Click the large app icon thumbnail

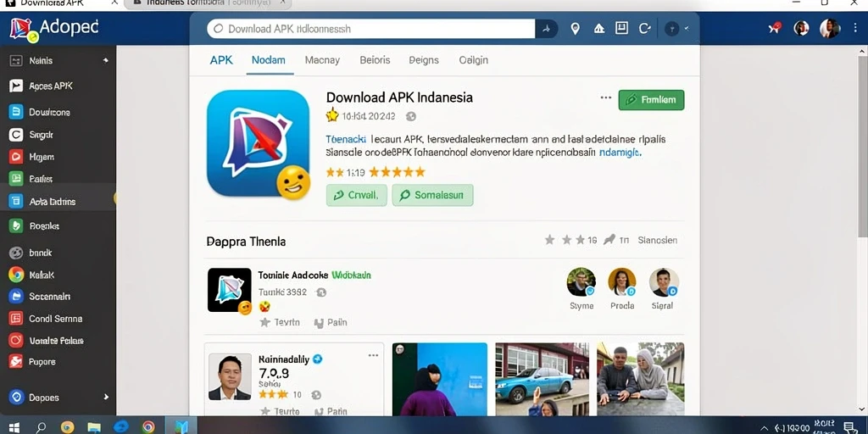pyautogui.click(x=258, y=143)
